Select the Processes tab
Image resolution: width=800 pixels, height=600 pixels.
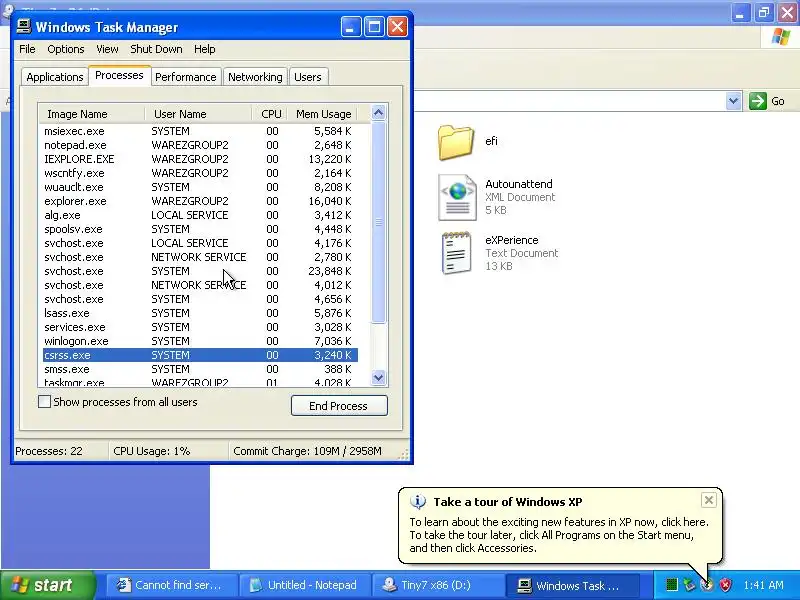(119, 76)
